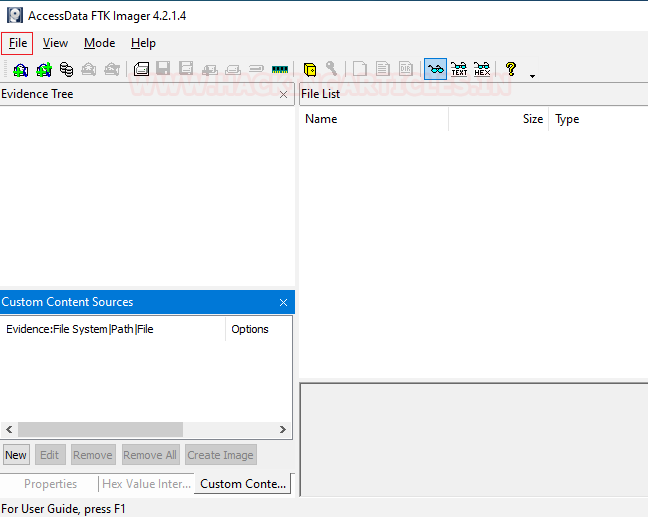The width and height of the screenshot is (648, 517).
Task: Close the Evidence Tree panel
Action: coord(283,94)
